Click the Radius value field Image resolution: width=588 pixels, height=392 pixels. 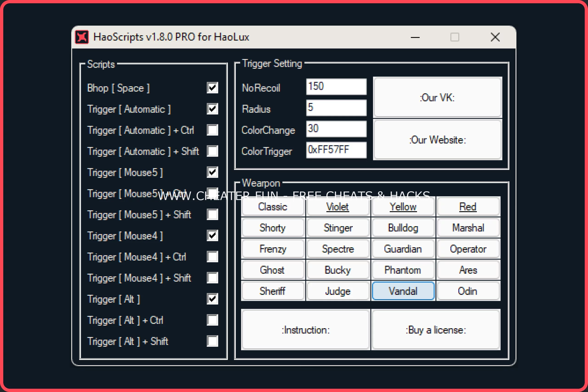336,108
